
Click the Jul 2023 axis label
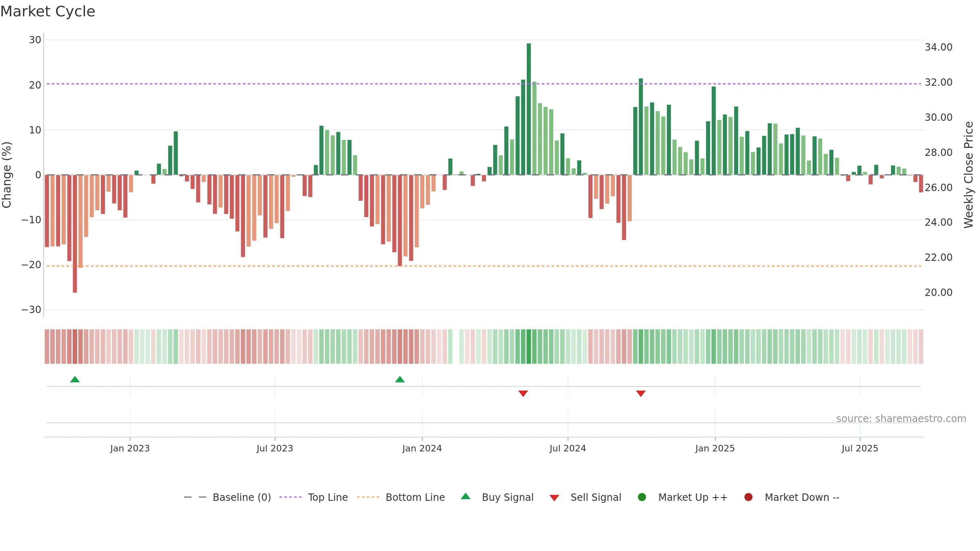point(275,448)
